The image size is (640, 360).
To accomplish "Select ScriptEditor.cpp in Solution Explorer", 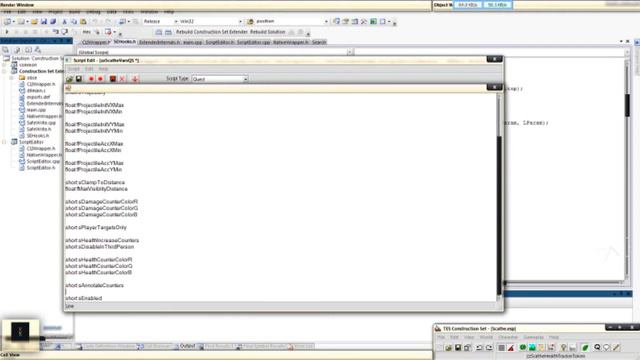I will (x=43, y=161).
